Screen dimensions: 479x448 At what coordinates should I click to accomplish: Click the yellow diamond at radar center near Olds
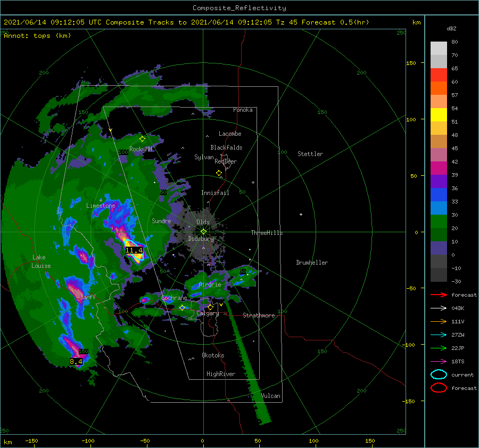click(203, 232)
